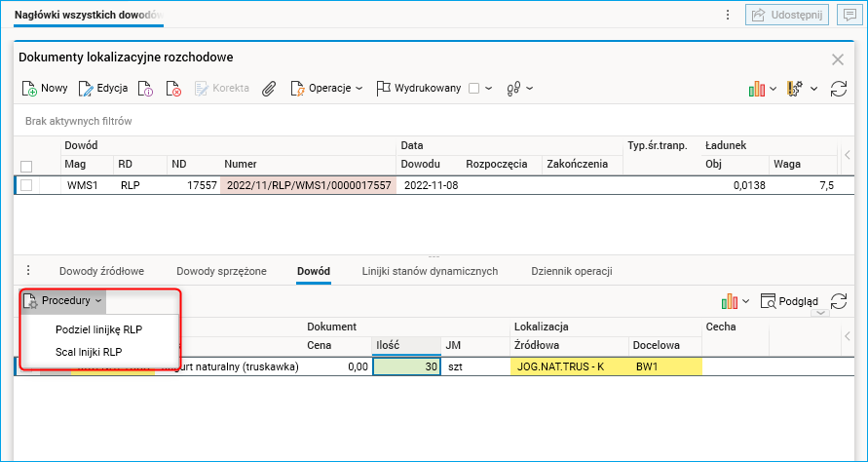Click the footsteps trace icon
Viewport: 868px width, 462px height.
tap(515, 89)
